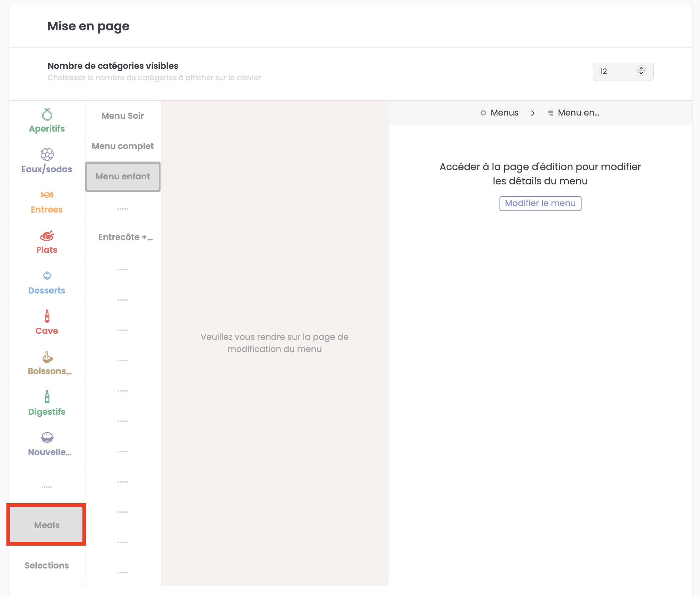
Task: Click the Cave wine bottle icon
Action: point(47,316)
